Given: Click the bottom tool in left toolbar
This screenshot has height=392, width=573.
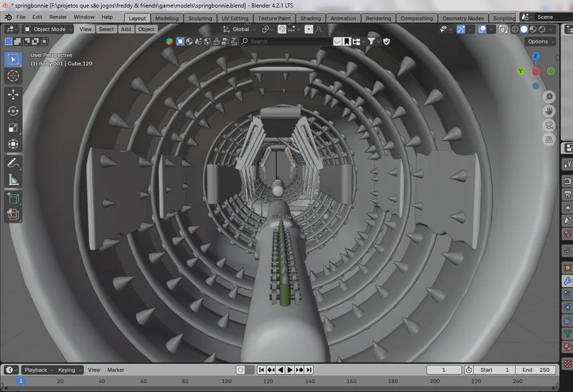Looking at the screenshot, I should click(x=13, y=214).
